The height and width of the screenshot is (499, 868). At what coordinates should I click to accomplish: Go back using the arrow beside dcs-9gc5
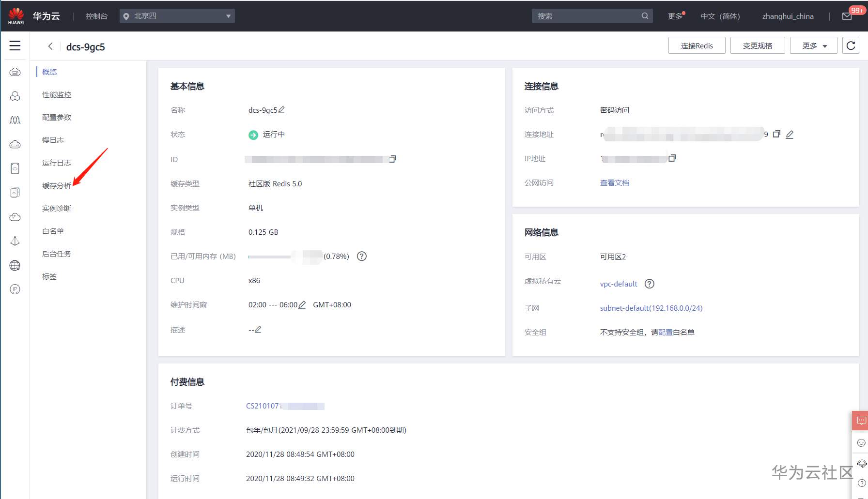tap(50, 46)
